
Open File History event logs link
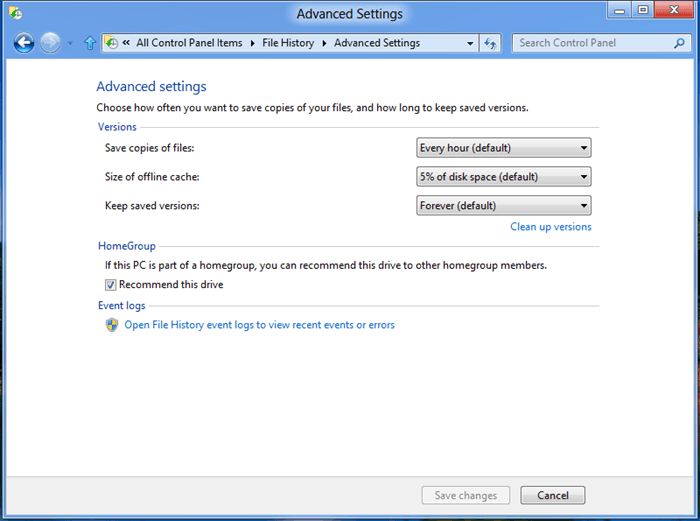(x=259, y=325)
